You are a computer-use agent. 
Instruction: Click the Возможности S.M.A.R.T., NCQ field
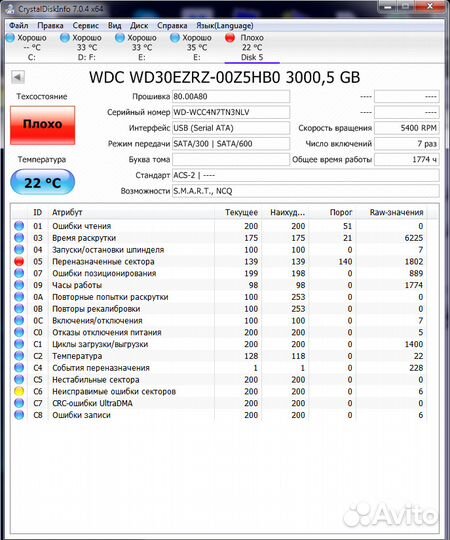click(x=306, y=191)
